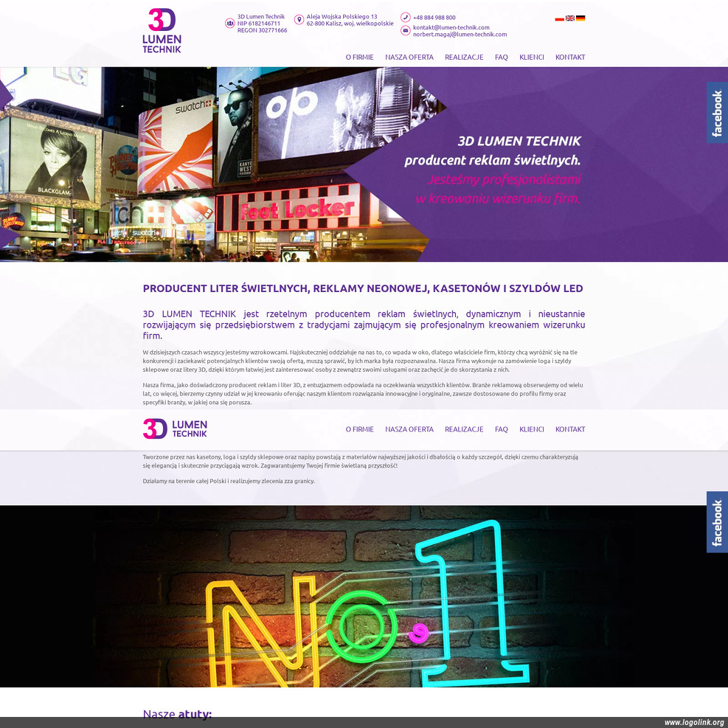Open REALIZACJE in the top header menu
The width and height of the screenshot is (728, 728).
pos(464,57)
